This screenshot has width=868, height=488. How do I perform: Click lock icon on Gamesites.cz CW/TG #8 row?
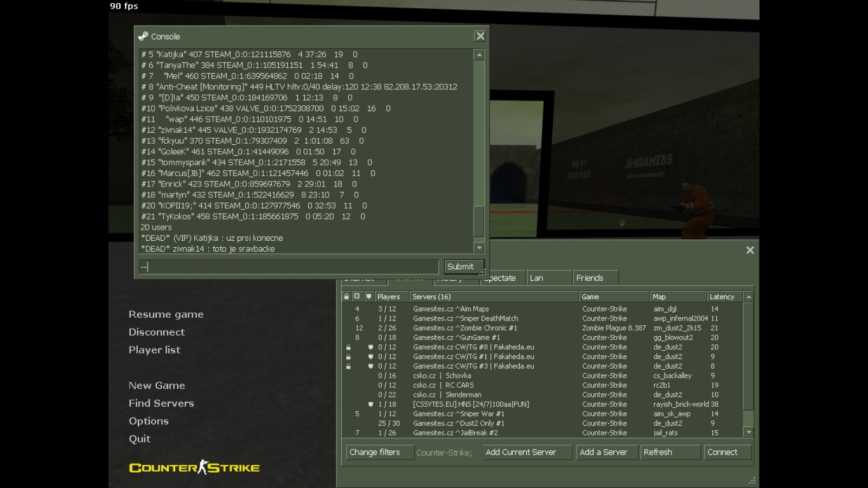[348, 347]
